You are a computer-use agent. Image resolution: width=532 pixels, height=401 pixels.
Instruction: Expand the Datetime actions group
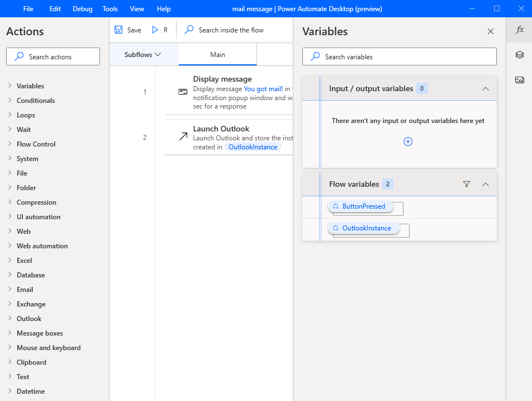(x=10, y=391)
